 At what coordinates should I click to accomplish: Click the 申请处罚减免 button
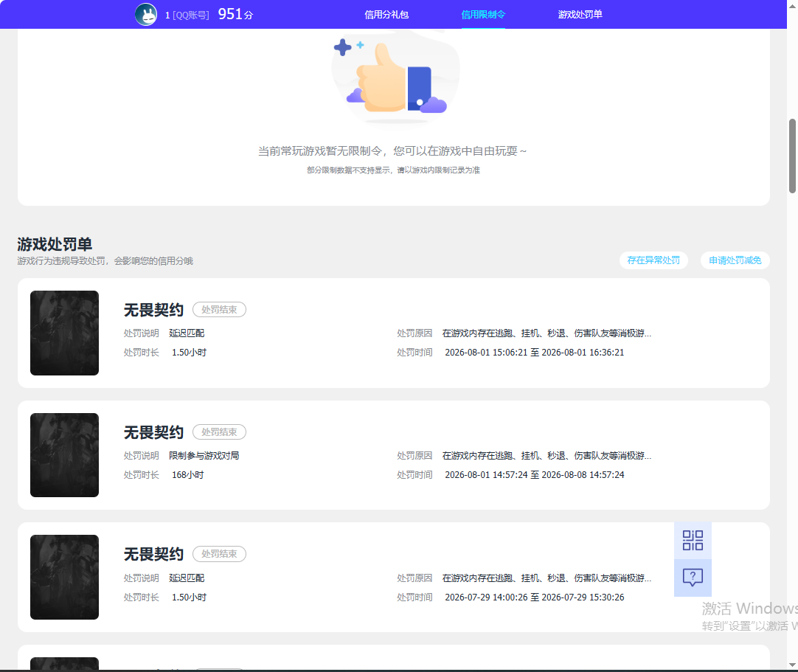click(735, 260)
